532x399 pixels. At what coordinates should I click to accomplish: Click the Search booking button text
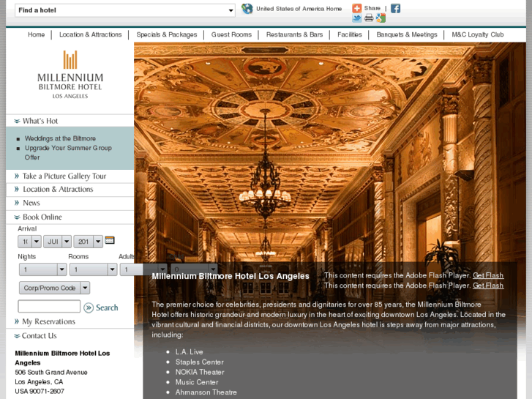point(107,307)
